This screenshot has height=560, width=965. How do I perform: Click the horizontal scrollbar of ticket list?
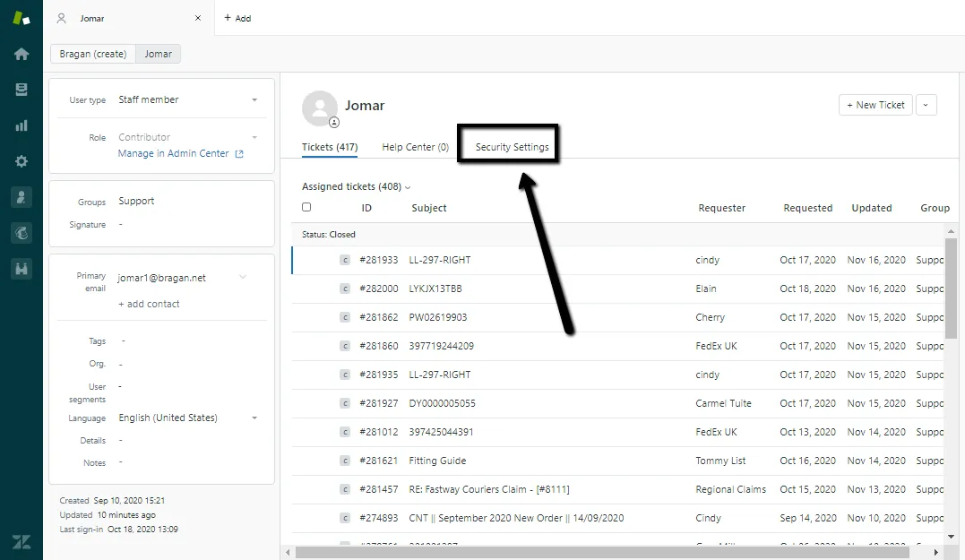(602, 552)
